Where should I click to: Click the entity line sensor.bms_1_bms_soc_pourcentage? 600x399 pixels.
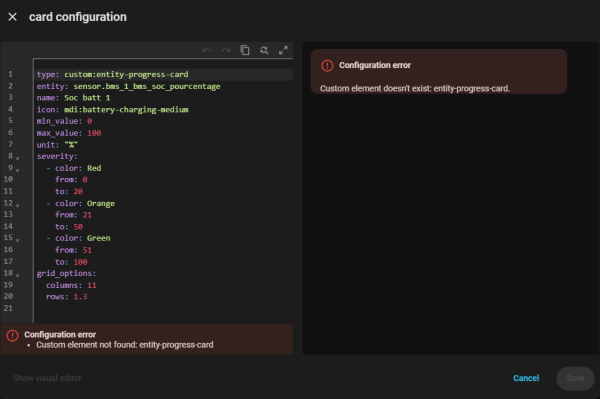129,86
